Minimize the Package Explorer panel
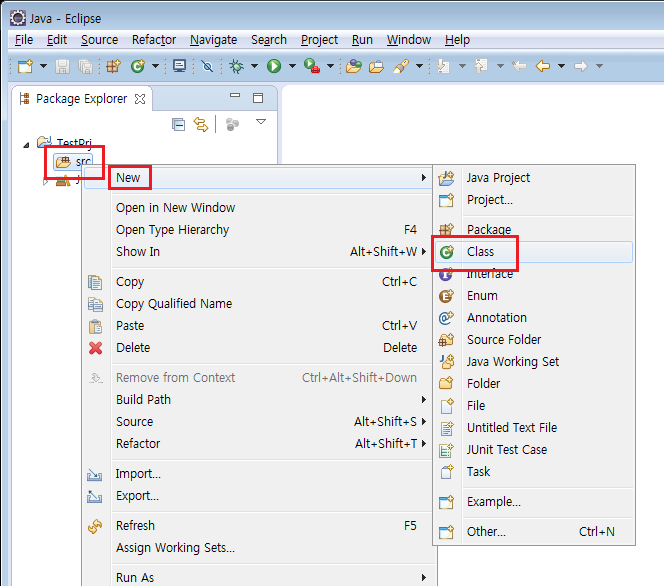This screenshot has height=586, width=664. click(235, 96)
